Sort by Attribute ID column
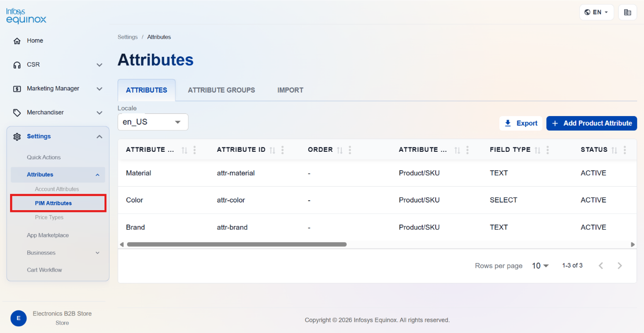Image resolution: width=644 pixels, height=333 pixels. pos(272,150)
